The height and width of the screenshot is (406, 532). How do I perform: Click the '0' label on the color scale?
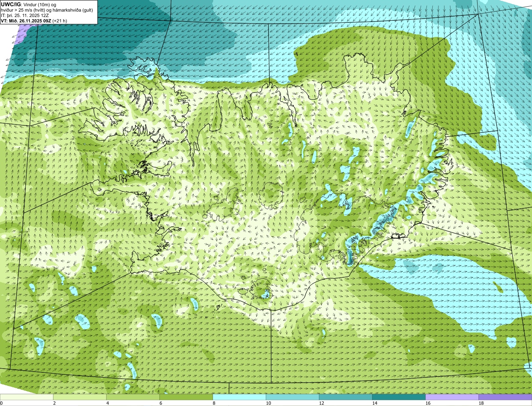pos(1,403)
